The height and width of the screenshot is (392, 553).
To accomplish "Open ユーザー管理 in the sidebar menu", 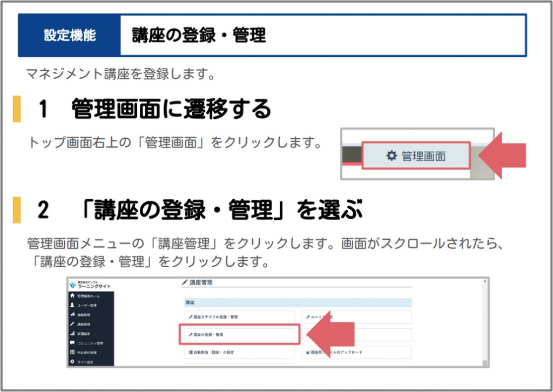I will pyautogui.click(x=87, y=306).
